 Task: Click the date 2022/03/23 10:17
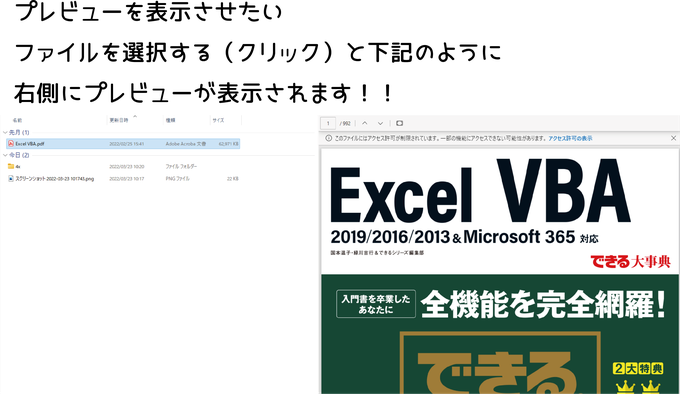point(127,179)
